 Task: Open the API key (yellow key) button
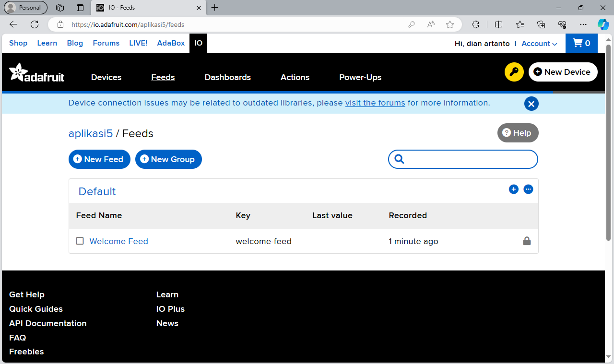[x=514, y=72]
